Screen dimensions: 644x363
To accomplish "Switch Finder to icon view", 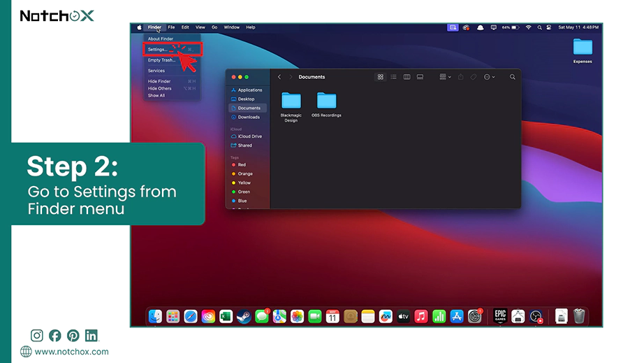I will tap(380, 77).
